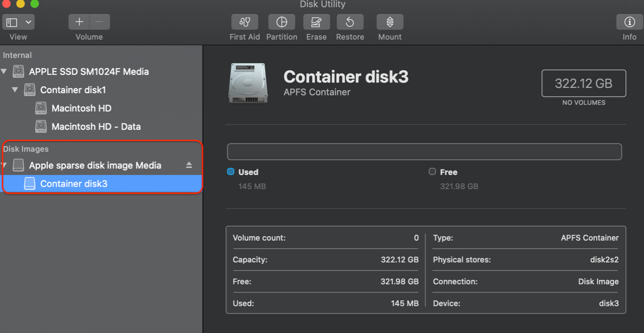Click the Mount toolbar icon
644x333 pixels.
[x=390, y=23]
